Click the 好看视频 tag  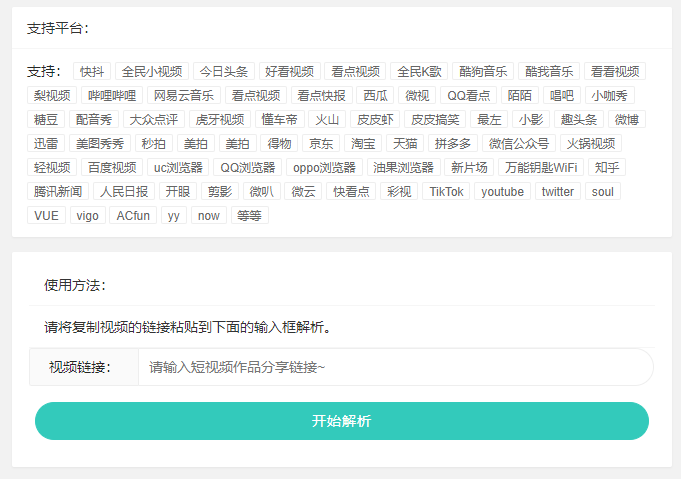290,71
